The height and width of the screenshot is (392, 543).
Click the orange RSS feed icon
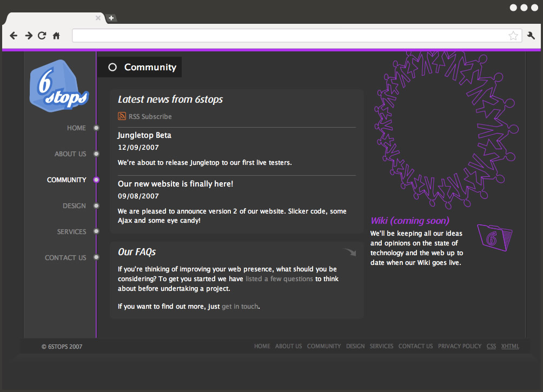tap(122, 116)
